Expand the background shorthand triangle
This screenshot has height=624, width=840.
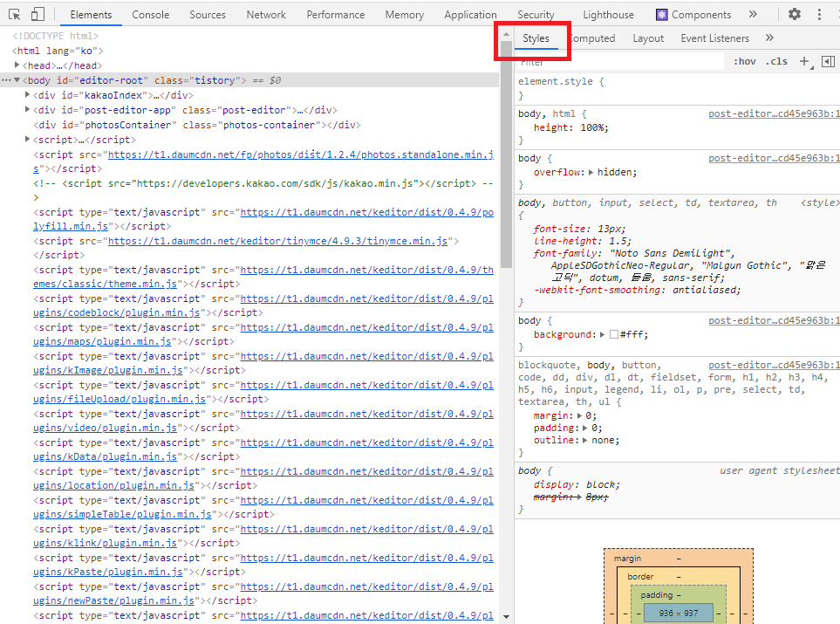[602, 334]
